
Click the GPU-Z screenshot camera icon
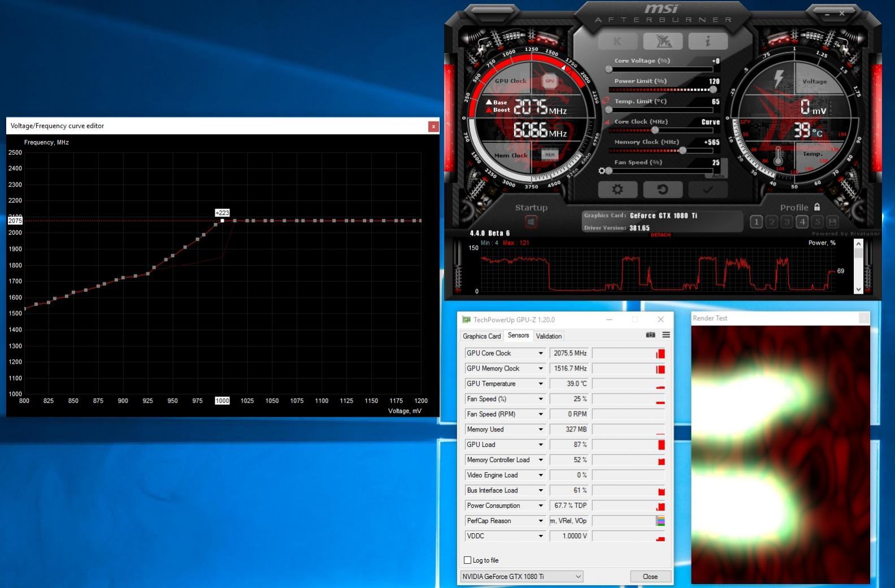[650, 335]
